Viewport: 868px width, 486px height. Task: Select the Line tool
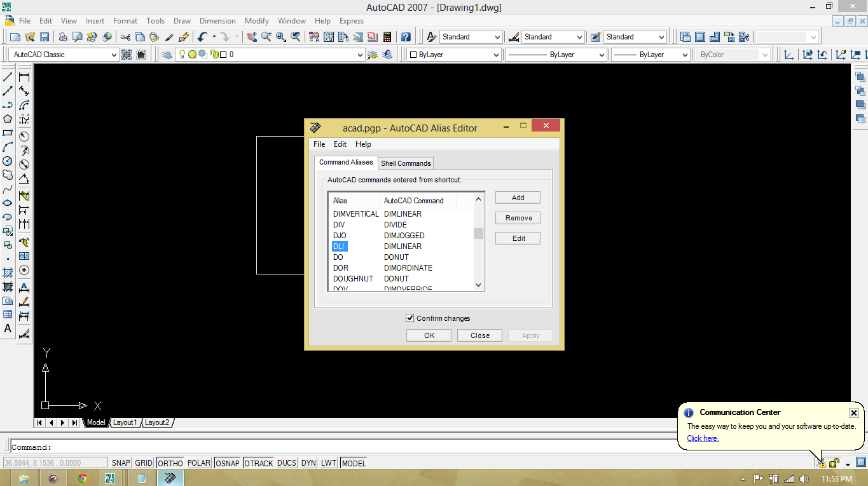(x=8, y=76)
